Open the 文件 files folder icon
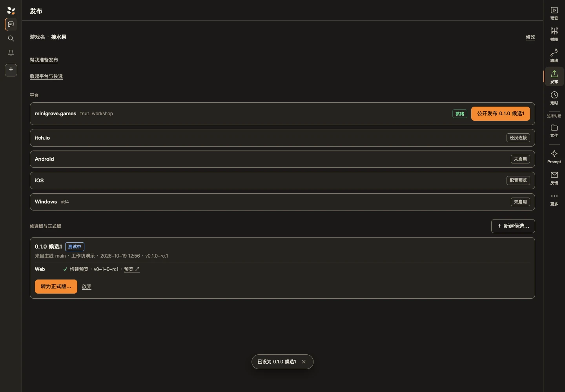The image size is (565, 392). [554, 131]
